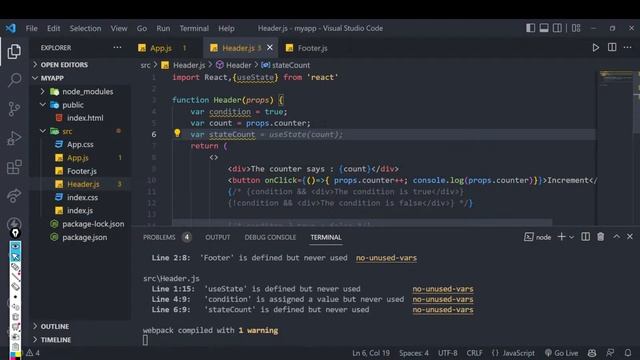Click the Live Share icon in activity bar
This screenshot has height=360, width=640.
pyautogui.click(x=14, y=196)
